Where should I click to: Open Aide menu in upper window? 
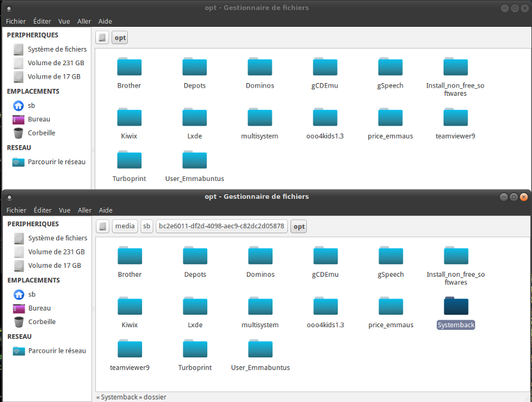(105, 21)
